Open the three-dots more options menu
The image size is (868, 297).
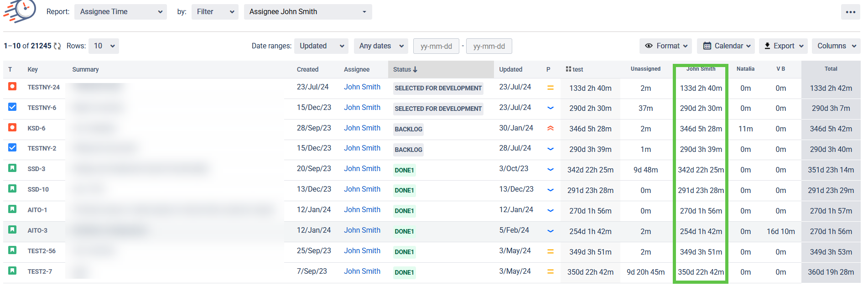click(x=850, y=12)
